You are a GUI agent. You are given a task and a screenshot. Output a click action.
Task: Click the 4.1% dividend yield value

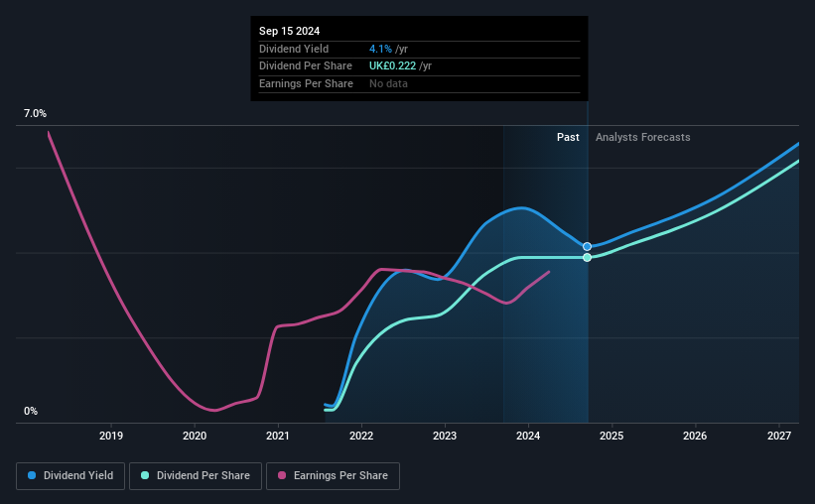pyautogui.click(x=380, y=49)
